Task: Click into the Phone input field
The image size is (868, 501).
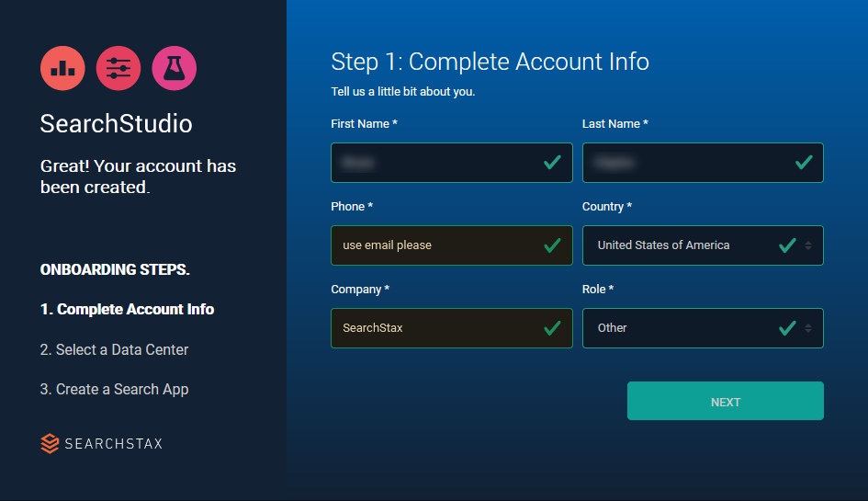Action: pyautogui.click(x=452, y=245)
